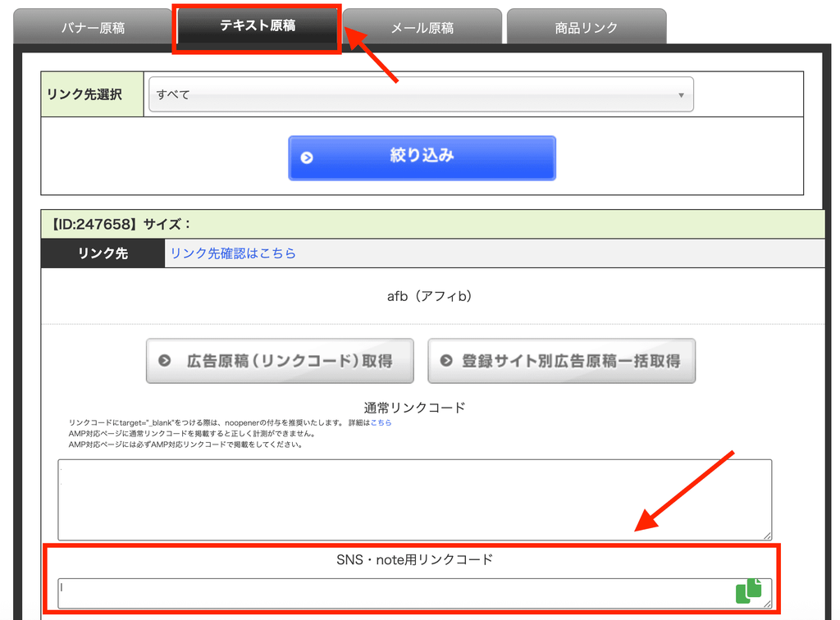Viewport: 840px width, 620px height.
Task: Select the すべて combo box
Action: 421,94
